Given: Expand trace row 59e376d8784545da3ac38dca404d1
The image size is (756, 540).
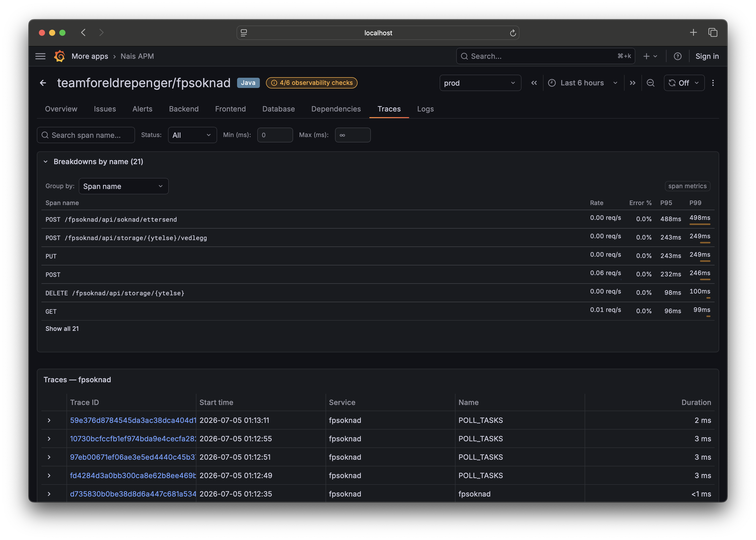Looking at the screenshot, I should coord(49,420).
